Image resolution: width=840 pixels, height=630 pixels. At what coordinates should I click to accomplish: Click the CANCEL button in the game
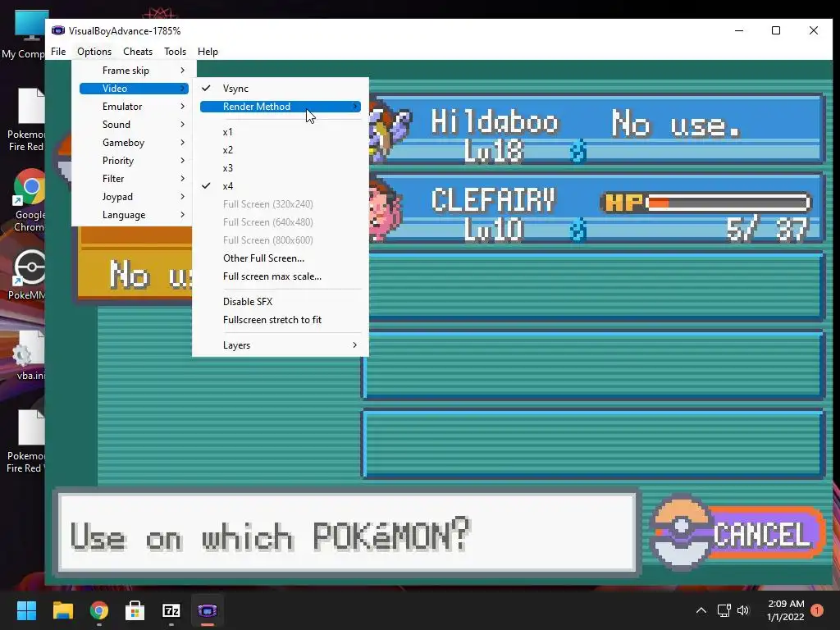coord(738,533)
